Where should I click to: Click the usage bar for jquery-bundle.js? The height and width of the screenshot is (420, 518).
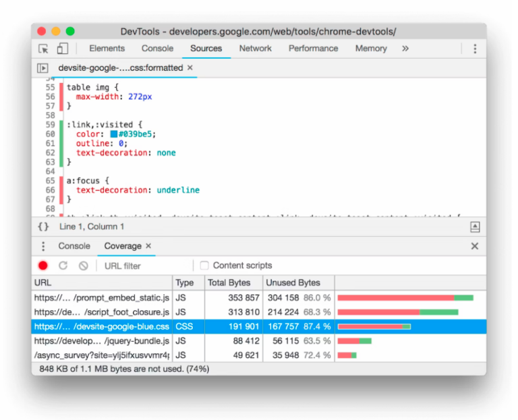coord(355,340)
